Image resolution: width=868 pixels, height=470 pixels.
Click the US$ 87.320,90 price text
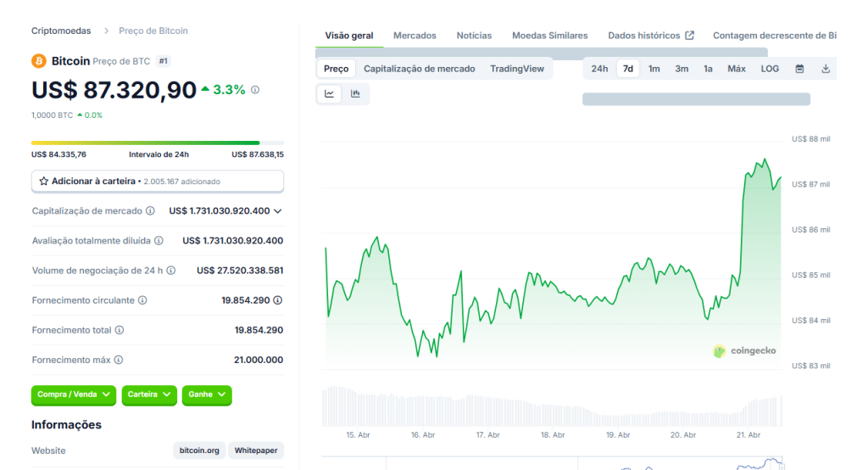[x=114, y=90]
